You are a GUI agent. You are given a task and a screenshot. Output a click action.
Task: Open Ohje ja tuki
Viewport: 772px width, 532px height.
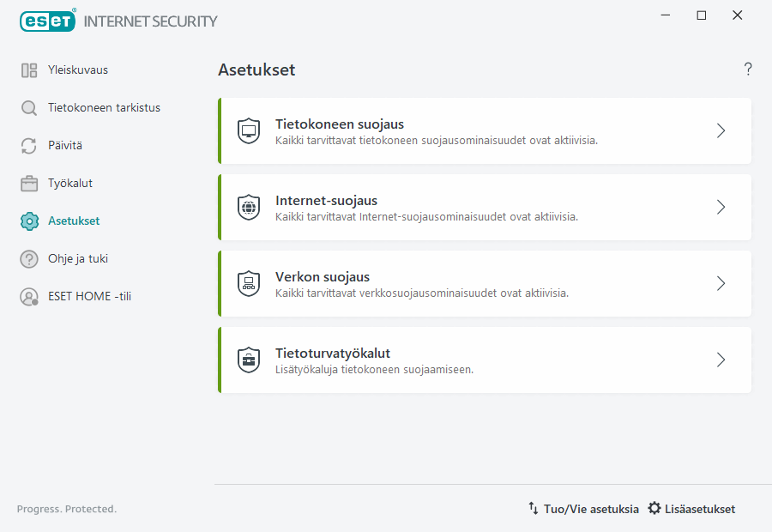tap(78, 258)
